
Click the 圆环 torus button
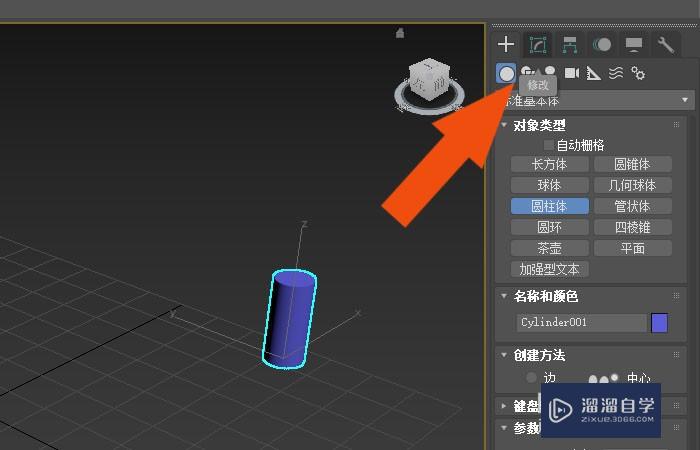(x=550, y=227)
